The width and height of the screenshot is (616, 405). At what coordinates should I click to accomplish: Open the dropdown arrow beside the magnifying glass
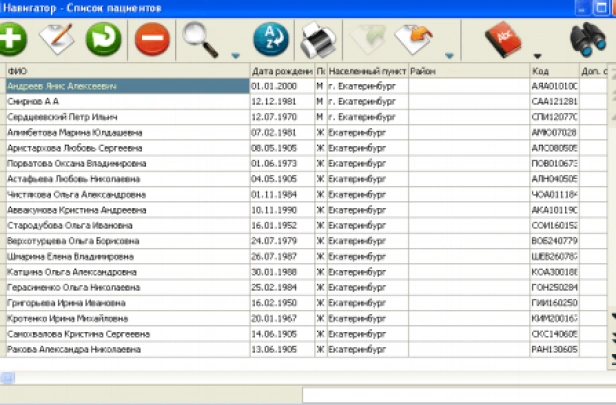235,55
